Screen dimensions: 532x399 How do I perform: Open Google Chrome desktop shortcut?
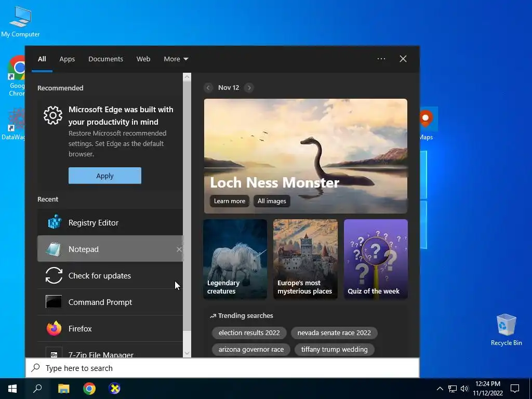point(16,76)
